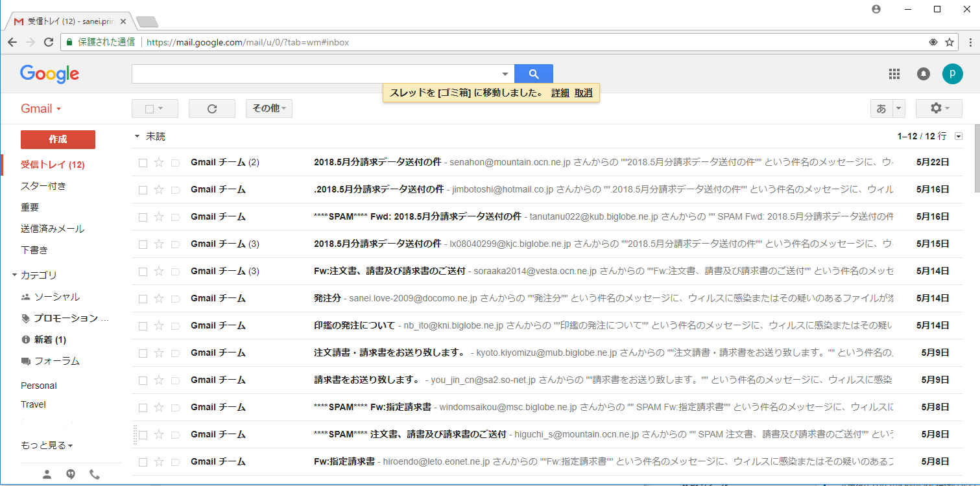Click the 作成 compose button
This screenshot has height=486, width=980.
58,139
